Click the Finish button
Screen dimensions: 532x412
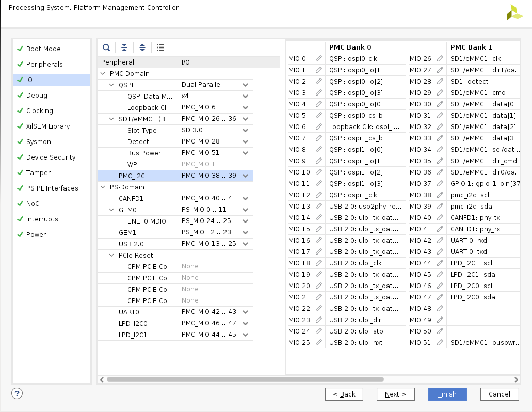click(x=447, y=394)
